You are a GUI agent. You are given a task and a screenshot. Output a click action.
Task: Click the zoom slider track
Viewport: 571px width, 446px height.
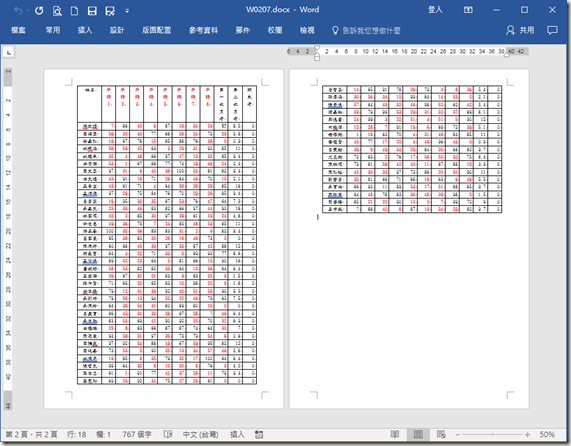(x=492, y=434)
